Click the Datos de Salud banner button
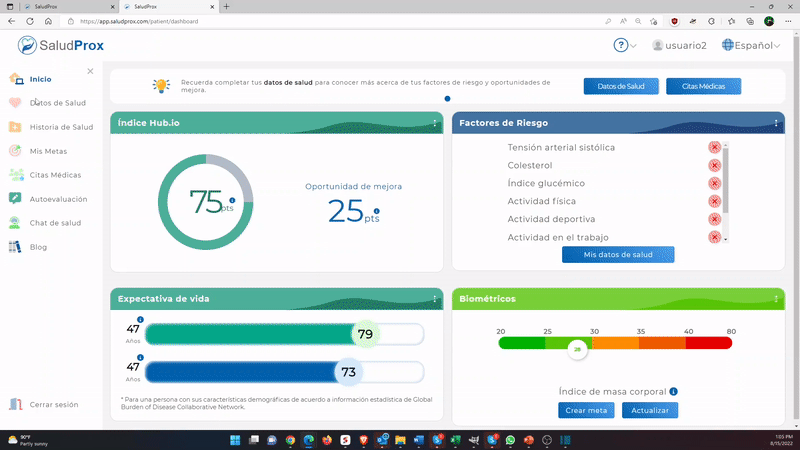The width and height of the screenshot is (800, 450). (621, 86)
